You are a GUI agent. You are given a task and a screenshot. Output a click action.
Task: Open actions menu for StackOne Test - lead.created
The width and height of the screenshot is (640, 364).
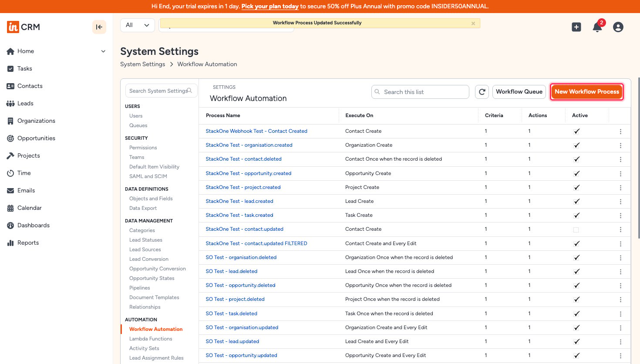click(x=620, y=202)
